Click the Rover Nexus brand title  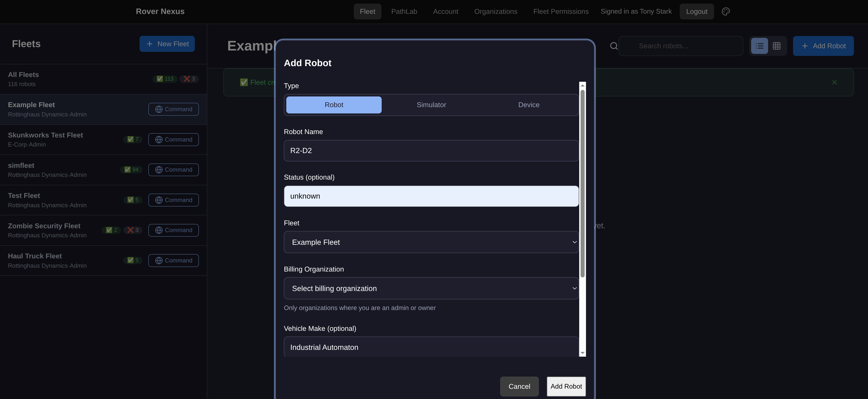coord(160,12)
